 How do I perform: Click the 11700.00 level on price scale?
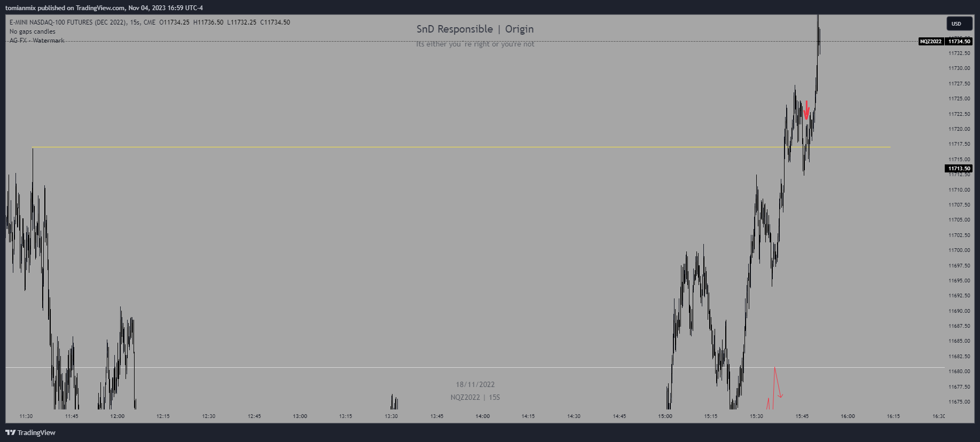click(959, 250)
